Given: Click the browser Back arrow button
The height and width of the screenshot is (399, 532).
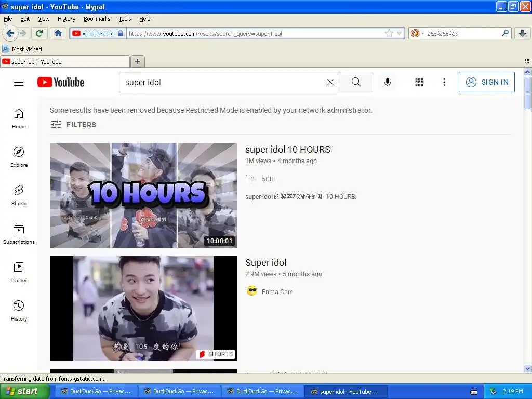Looking at the screenshot, I should point(10,33).
